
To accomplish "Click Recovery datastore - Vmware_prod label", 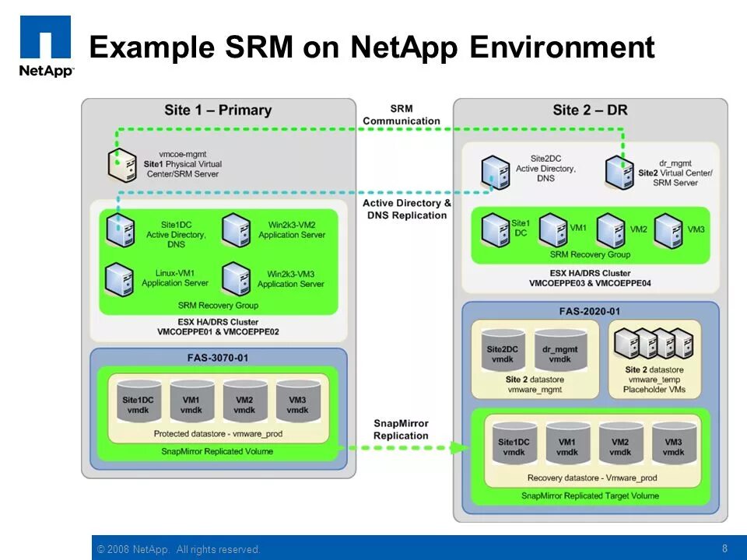I will 592,478.
